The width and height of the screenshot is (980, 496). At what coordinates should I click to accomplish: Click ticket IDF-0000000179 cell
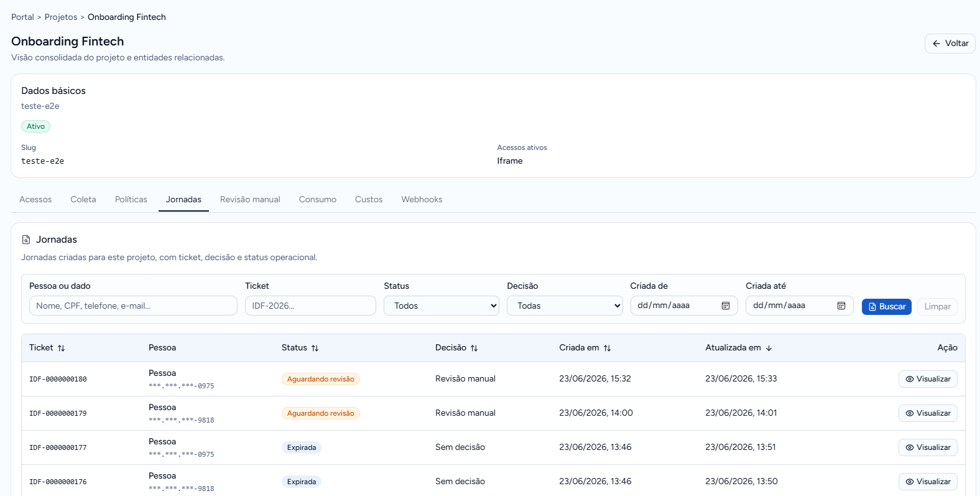coord(58,414)
